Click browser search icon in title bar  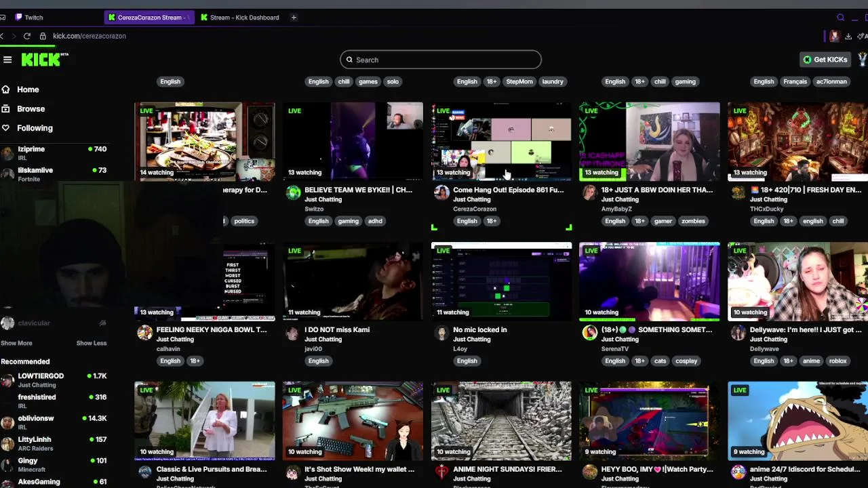coord(841,18)
